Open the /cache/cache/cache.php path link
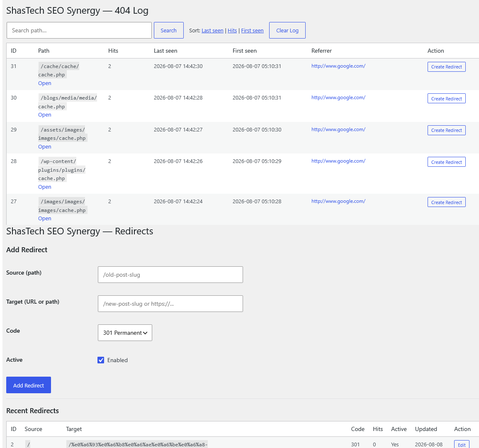The image size is (479, 448). (x=45, y=83)
